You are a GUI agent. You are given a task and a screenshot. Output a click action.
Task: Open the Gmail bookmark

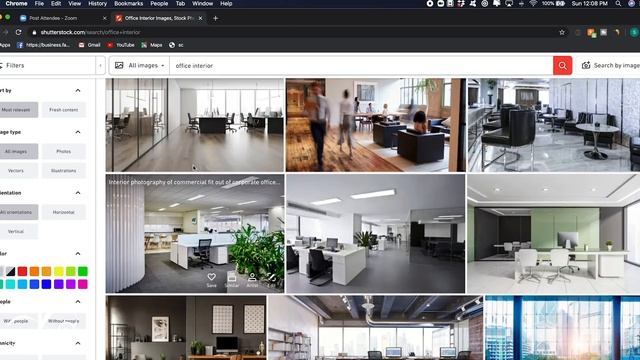tap(89, 45)
